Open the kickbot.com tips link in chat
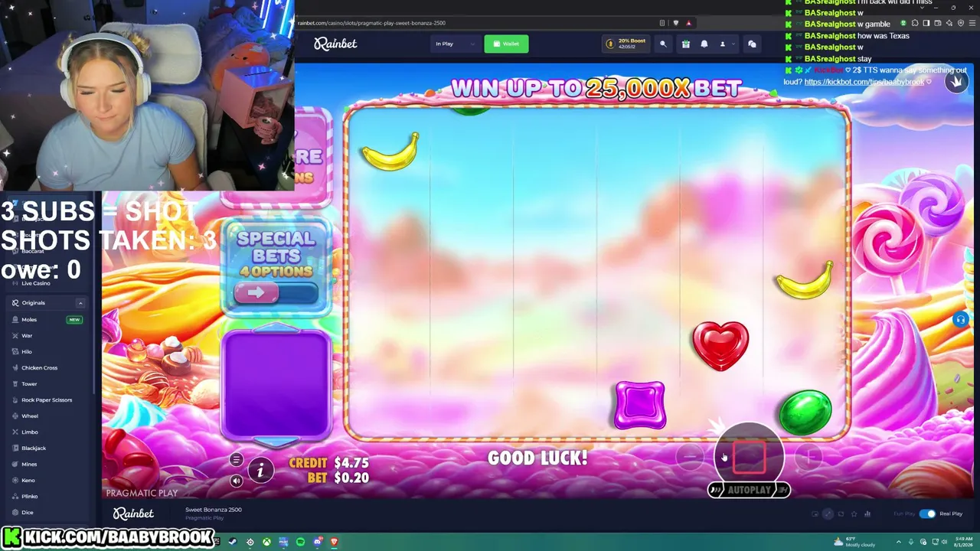Screen dimensions: 980x551 (x=864, y=82)
